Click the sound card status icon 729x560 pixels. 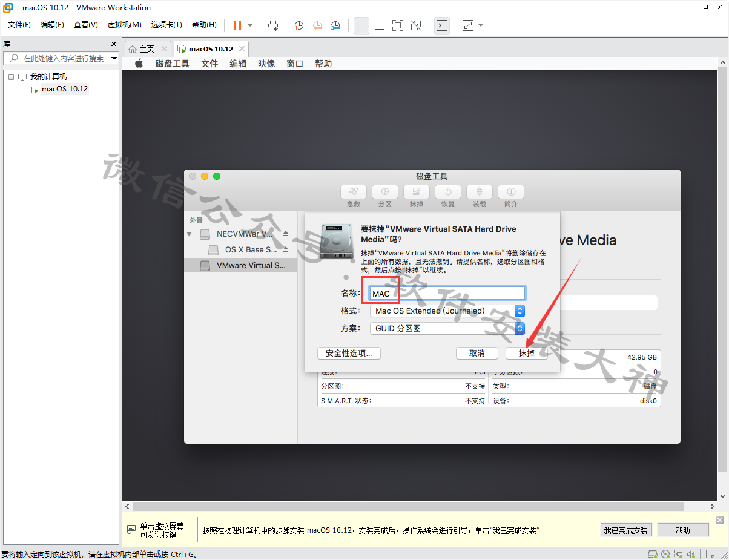click(x=691, y=554)
